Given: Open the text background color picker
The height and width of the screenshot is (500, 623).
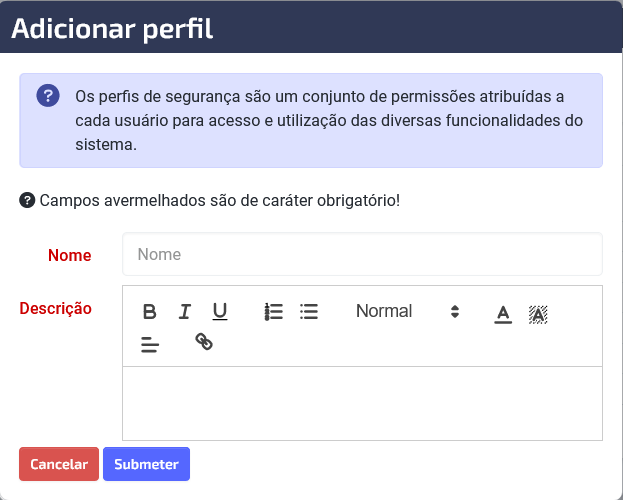Looking at the screenshot, I should click(538, 314).
